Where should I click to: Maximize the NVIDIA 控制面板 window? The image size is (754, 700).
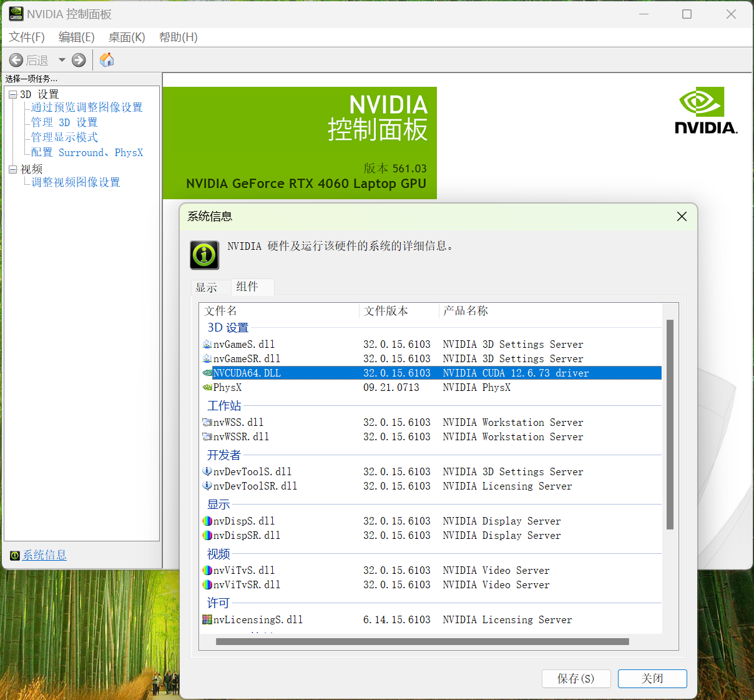click(x=687, y=14)
